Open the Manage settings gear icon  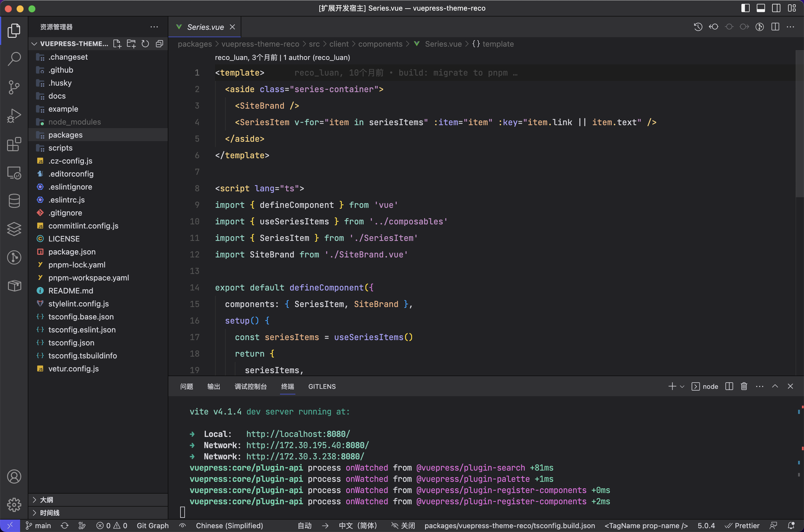[14, 505]
